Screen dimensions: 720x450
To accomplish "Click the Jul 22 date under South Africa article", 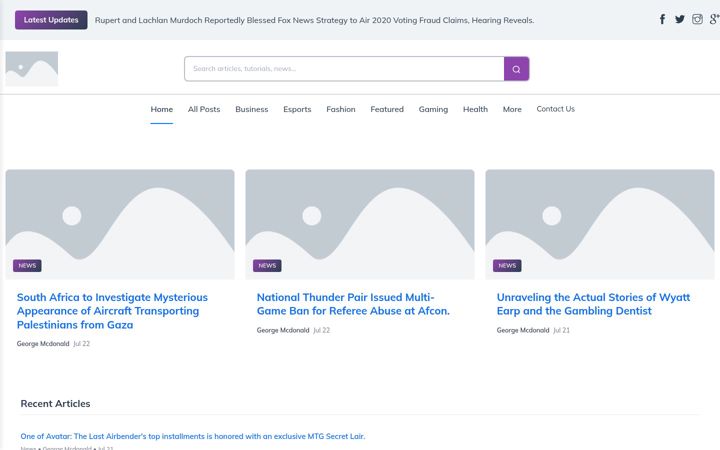I will (81, 343).
